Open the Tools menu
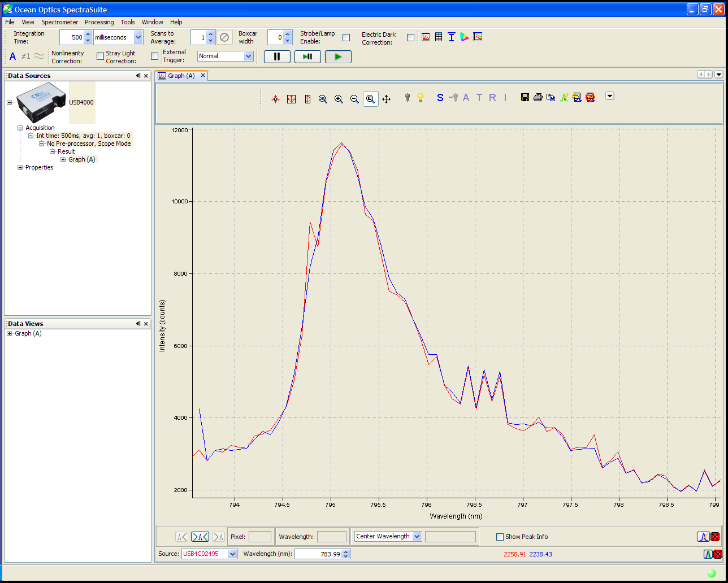This screenshot has height=583, width=728. point(128,22)
